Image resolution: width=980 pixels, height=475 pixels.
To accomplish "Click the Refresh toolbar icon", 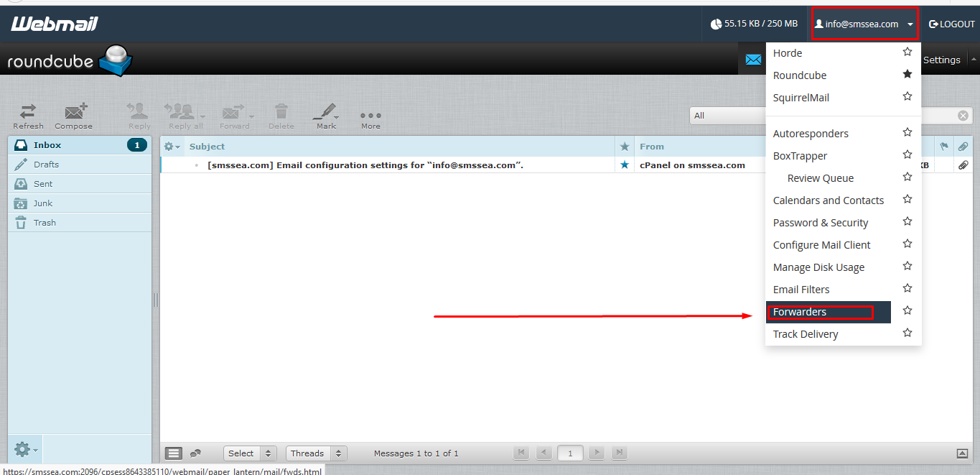I will [x=28, y=115].
